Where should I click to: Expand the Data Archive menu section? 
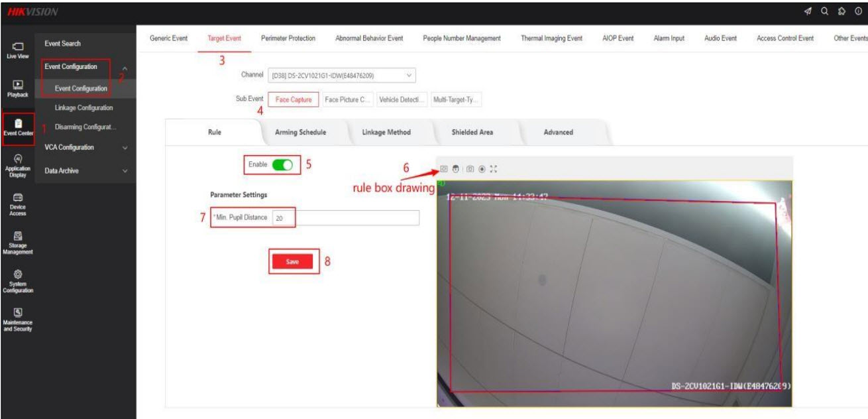click(85, 170)
